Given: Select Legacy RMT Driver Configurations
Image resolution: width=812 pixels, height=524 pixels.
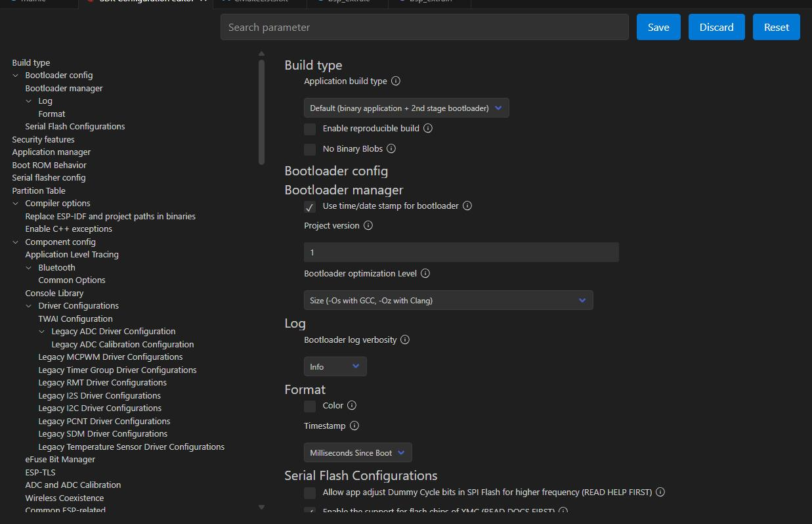Looking at the screenshot, I should click(102, 382).
